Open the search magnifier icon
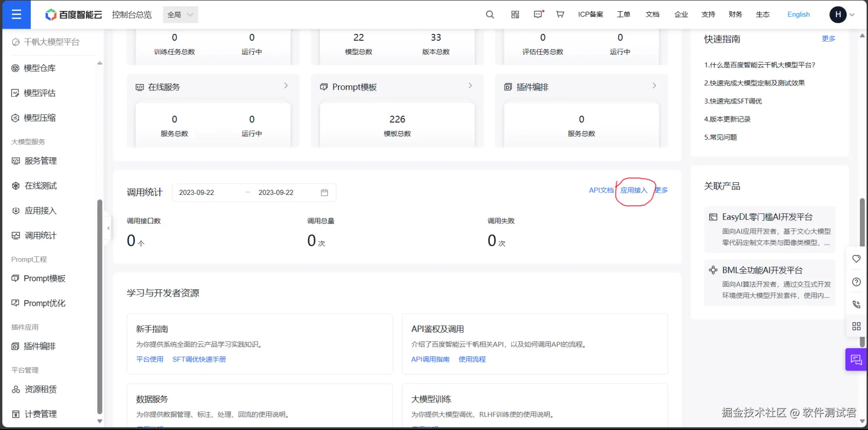 490,15
